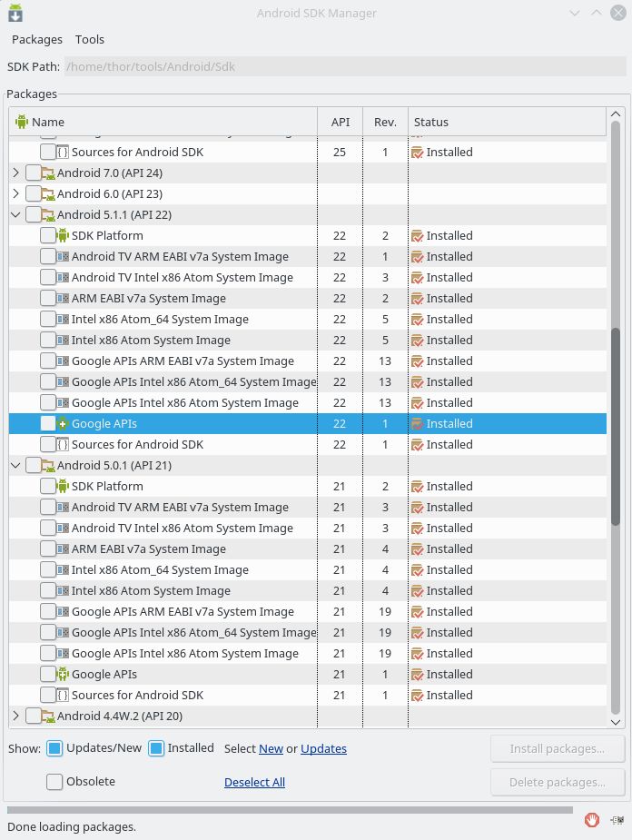Click system image icon of Android TV Intel x86 API 21

coord(63,529)
